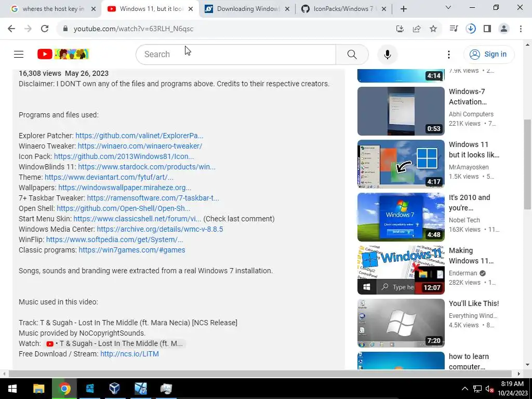Go to YouTube home via logo

[x=63, y=54]
